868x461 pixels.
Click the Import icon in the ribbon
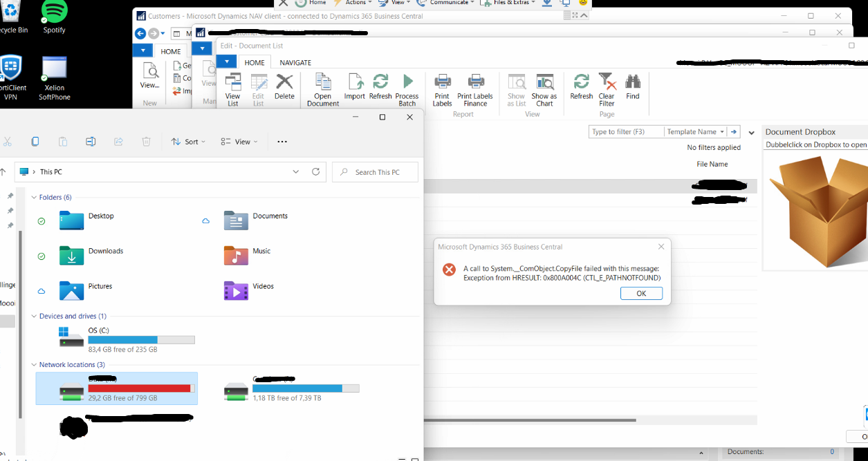coord(355,88)
